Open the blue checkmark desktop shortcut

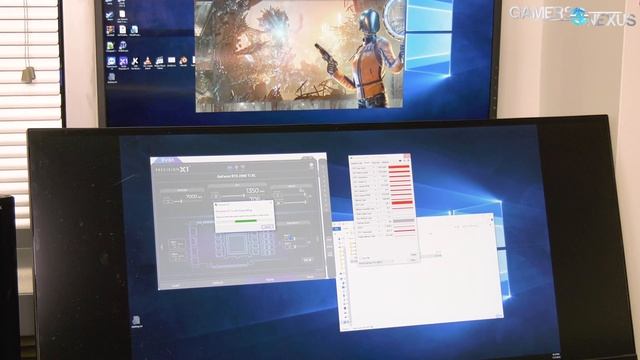click(x=110, y=15)
